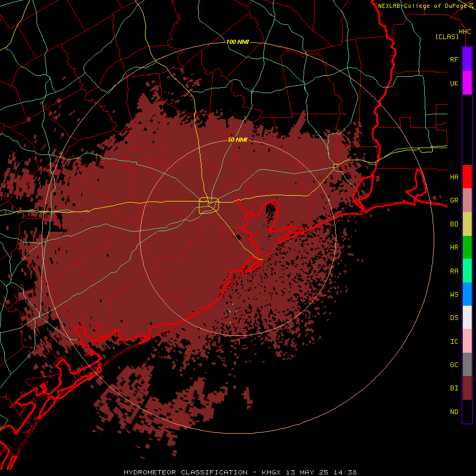
Task: Click the [CLAS] label
Action: (x=447, y=36)
